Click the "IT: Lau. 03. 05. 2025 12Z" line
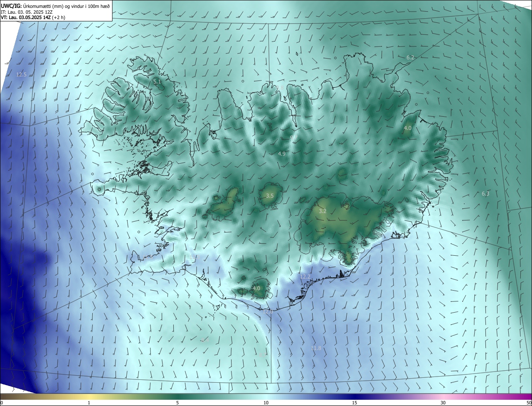 click(x=27, y=12)
